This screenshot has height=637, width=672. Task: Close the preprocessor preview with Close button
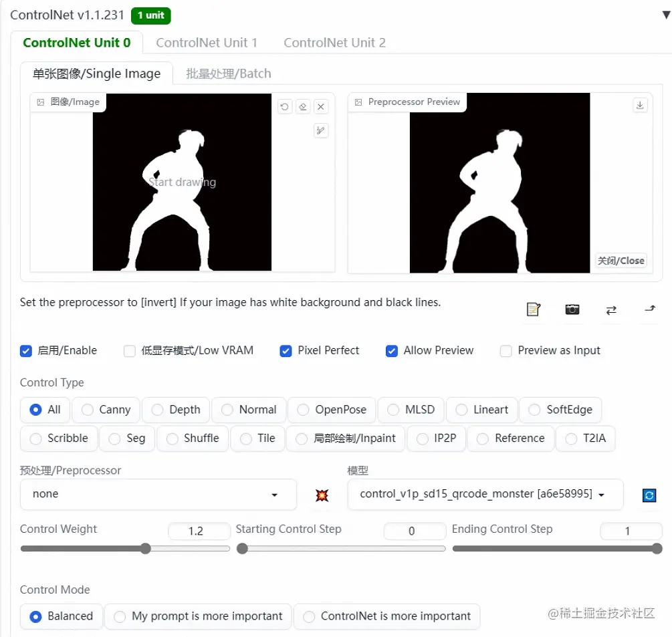621,261
